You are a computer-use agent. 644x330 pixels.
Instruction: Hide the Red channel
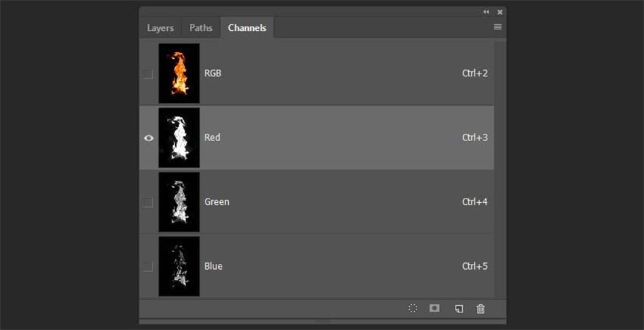149,138
